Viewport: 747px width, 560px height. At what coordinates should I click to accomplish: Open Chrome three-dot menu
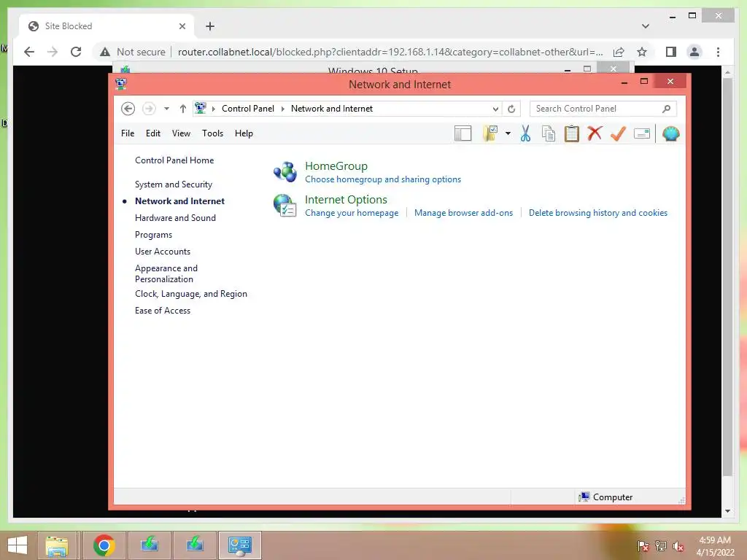point(718,52)
